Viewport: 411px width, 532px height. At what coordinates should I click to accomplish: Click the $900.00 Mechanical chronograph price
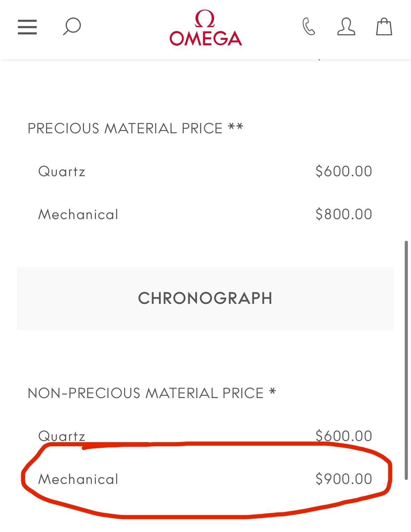[344, 479]
